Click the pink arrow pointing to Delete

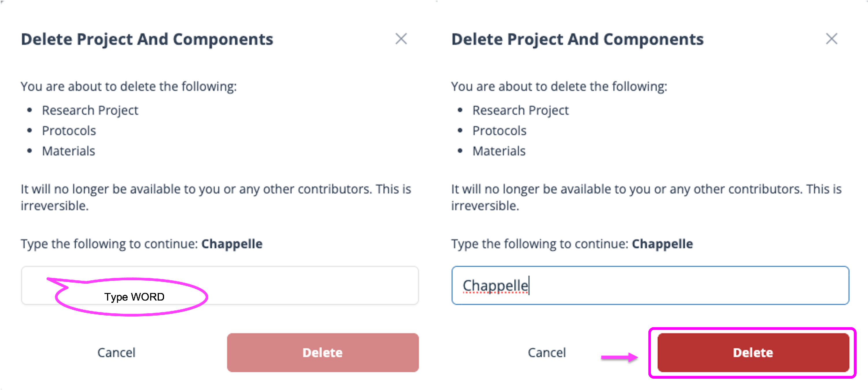tap(619, 357)
